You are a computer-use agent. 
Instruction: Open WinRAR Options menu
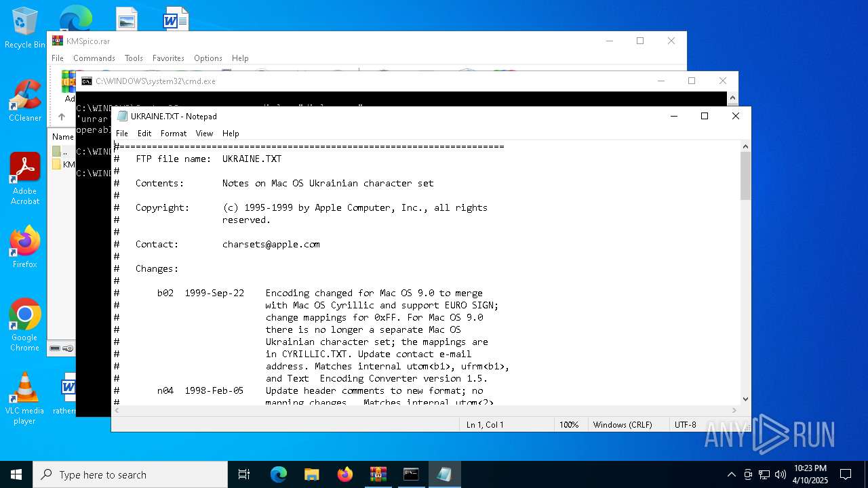(208, 58)
